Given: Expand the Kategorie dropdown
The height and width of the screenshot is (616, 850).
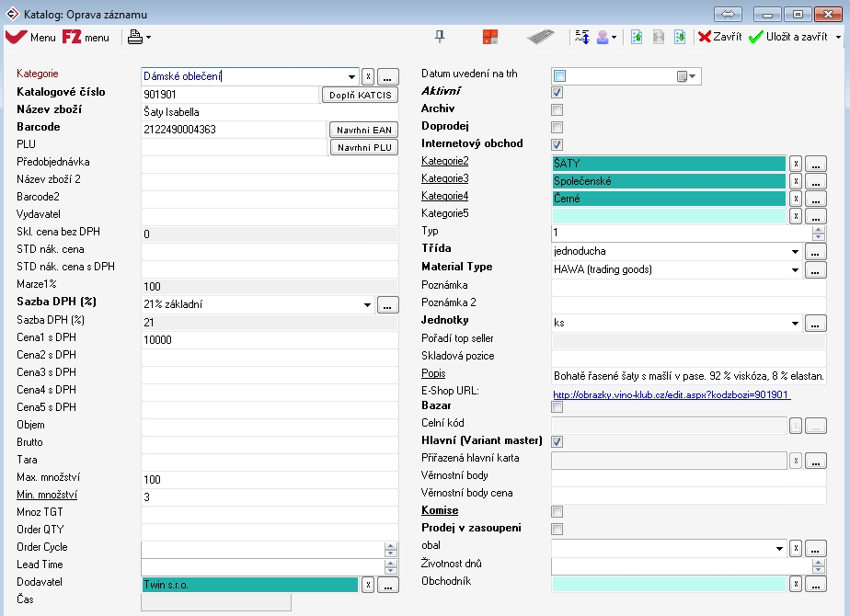Looking at the screenshot, I should point(351,76).
